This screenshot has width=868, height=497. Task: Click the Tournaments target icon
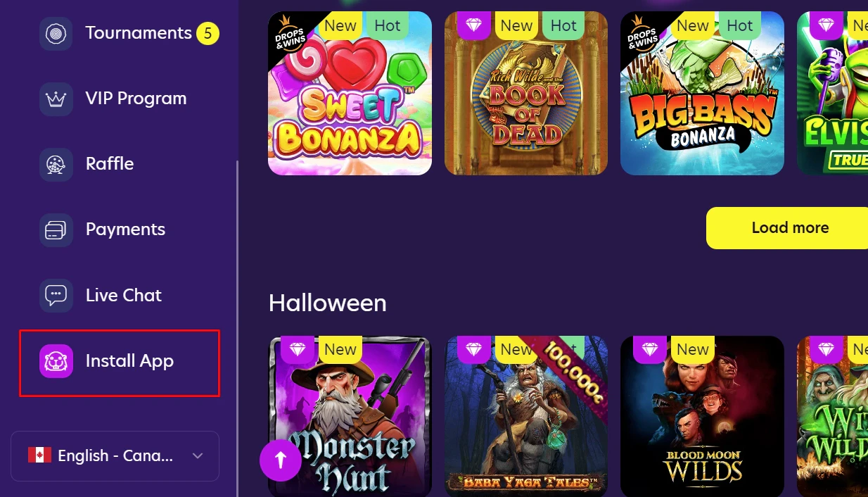pyautogui.click(x=56, y=33)
